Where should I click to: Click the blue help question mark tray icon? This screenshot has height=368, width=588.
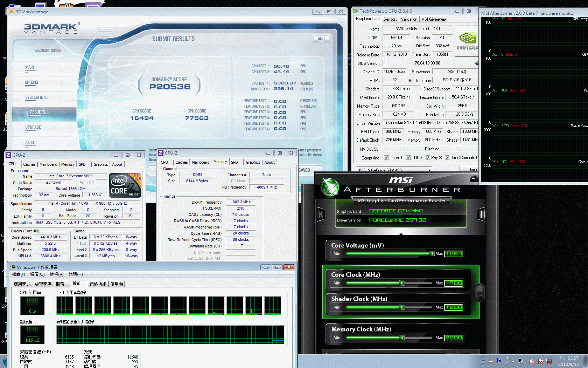(x=498, y=360)
